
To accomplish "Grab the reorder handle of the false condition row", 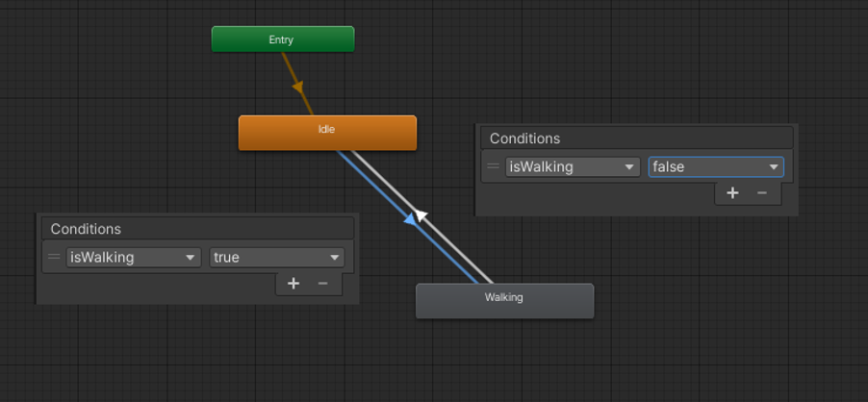I will tap(493, 165).
